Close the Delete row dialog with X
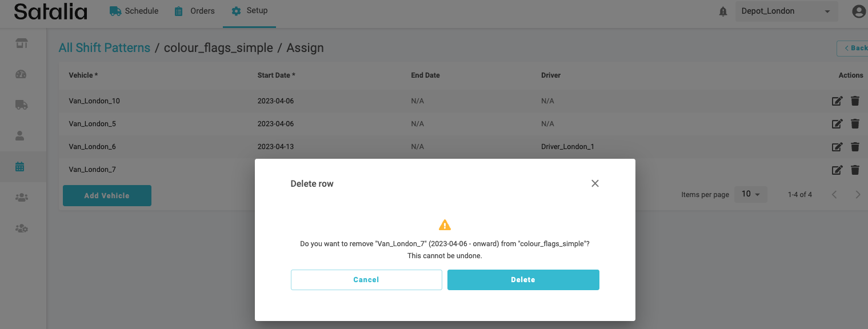Screen dimensions: 868x329 tap(595, 183)
